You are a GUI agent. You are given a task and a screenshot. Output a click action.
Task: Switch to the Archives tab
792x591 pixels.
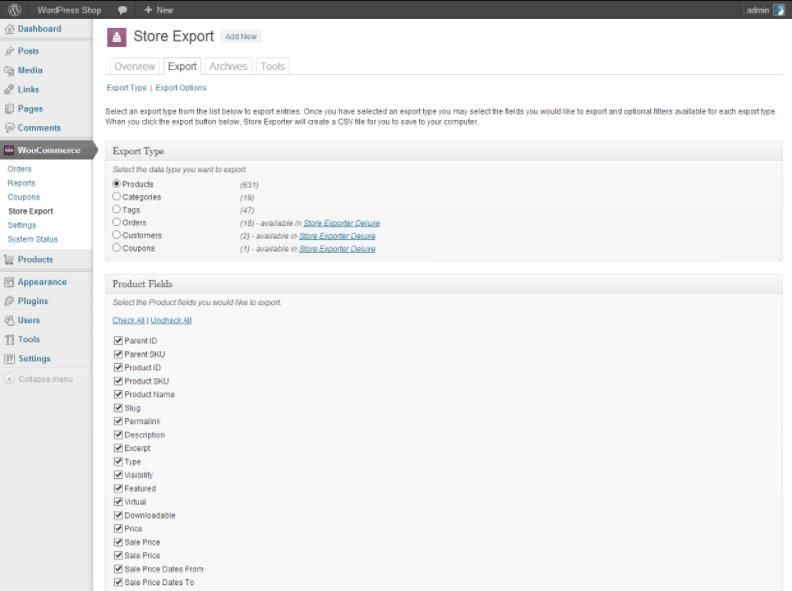pos(228,66)
